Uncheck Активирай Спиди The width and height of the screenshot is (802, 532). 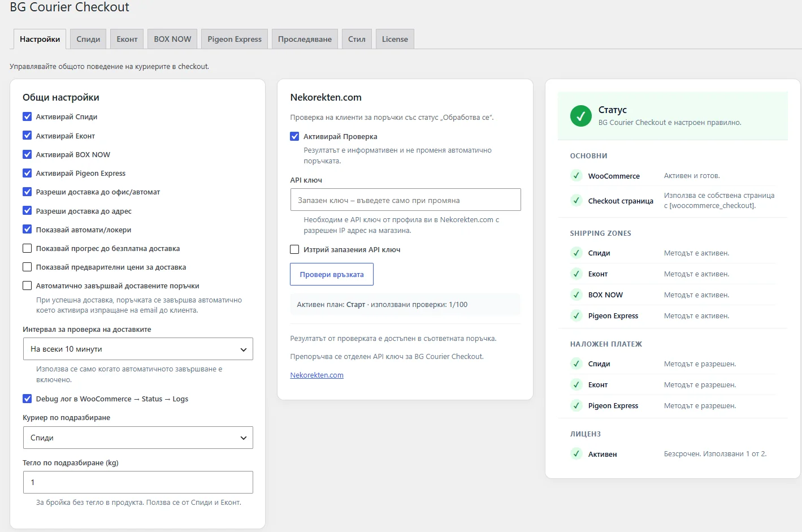pyautogui.click(x=27, y=116)
